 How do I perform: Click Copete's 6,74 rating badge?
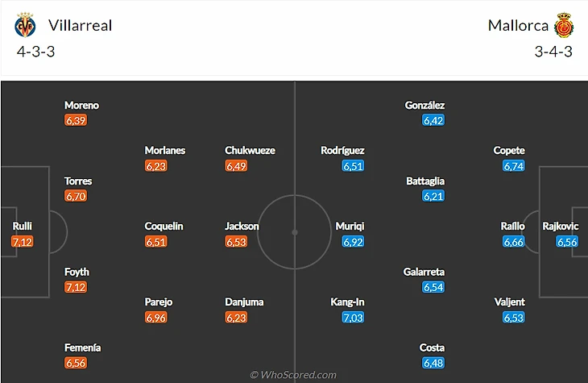coord(514,166)
